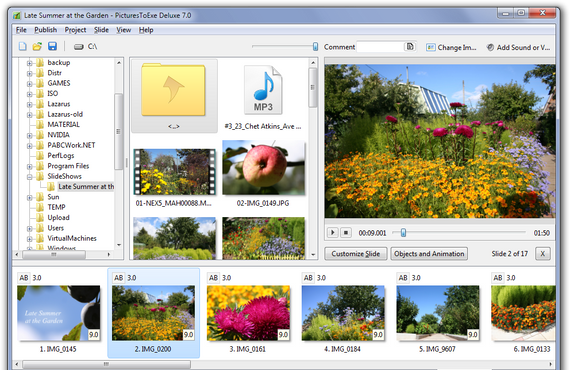
Task: Open the Help menu
Action: [146, 30]
